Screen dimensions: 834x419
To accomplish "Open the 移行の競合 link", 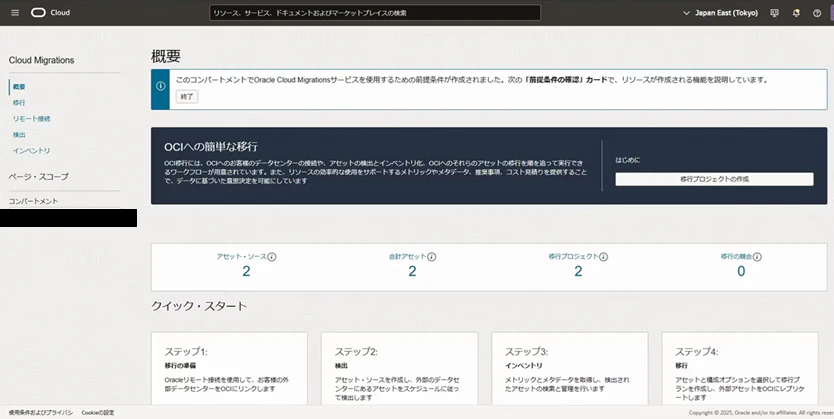I will [x=737, y=256].
